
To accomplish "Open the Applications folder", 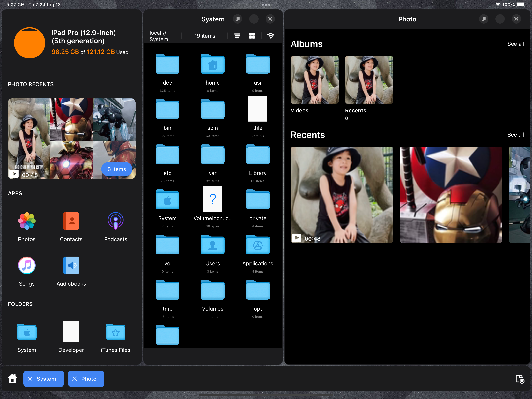I will (258, 245).
